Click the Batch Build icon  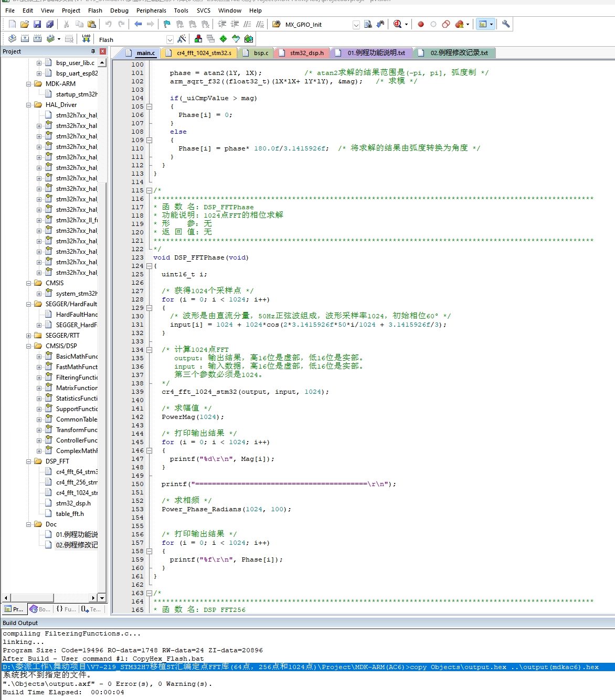(50, 39)
